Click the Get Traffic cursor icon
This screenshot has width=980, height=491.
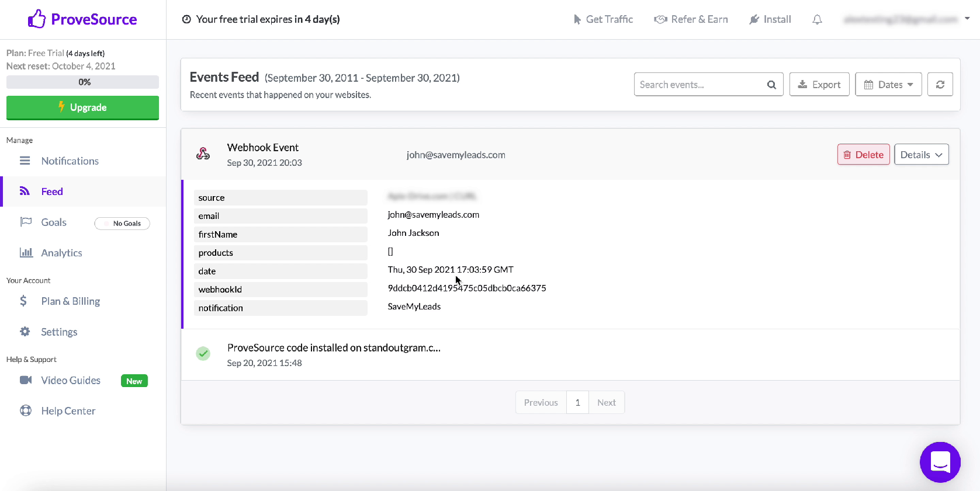click(x=577, y=19)
